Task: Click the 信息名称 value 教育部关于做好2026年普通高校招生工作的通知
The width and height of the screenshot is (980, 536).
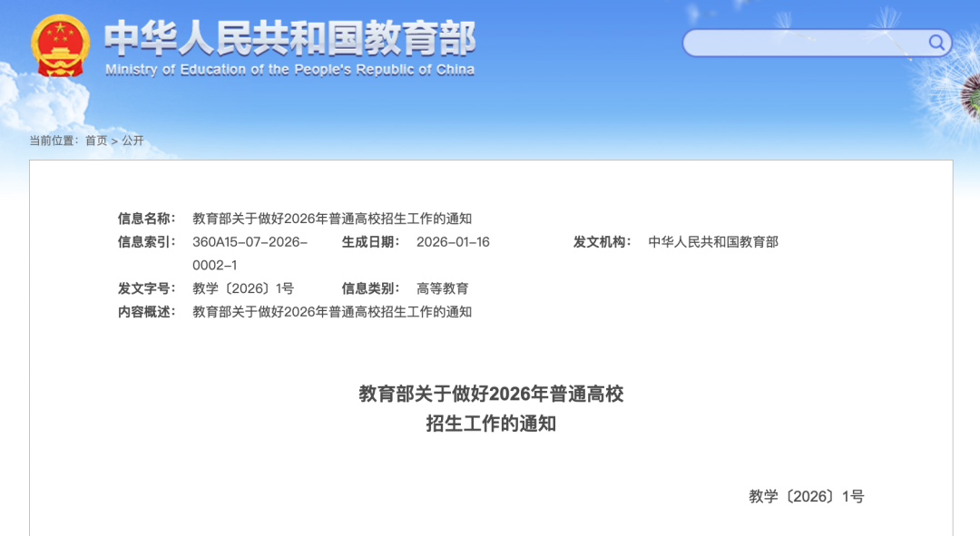Action: (332, 219)
